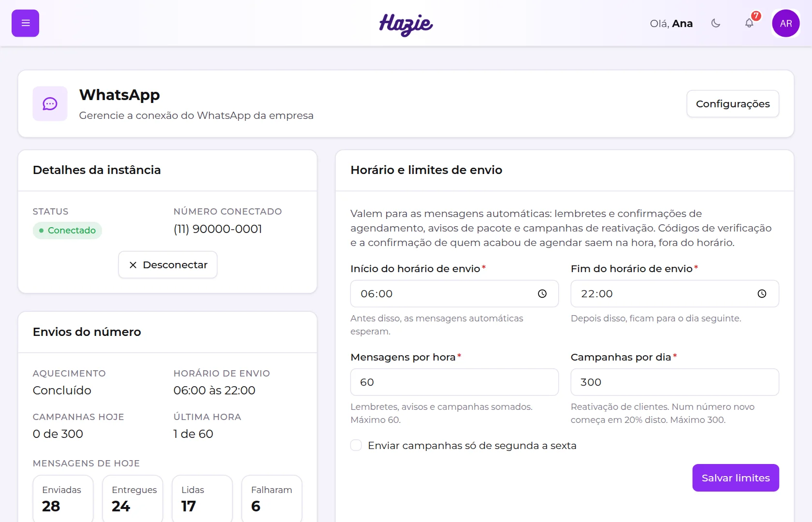This screenshot has width=812, height=522.
Task: Click the Entregues 24 card
Action: (x=132, y=499)
